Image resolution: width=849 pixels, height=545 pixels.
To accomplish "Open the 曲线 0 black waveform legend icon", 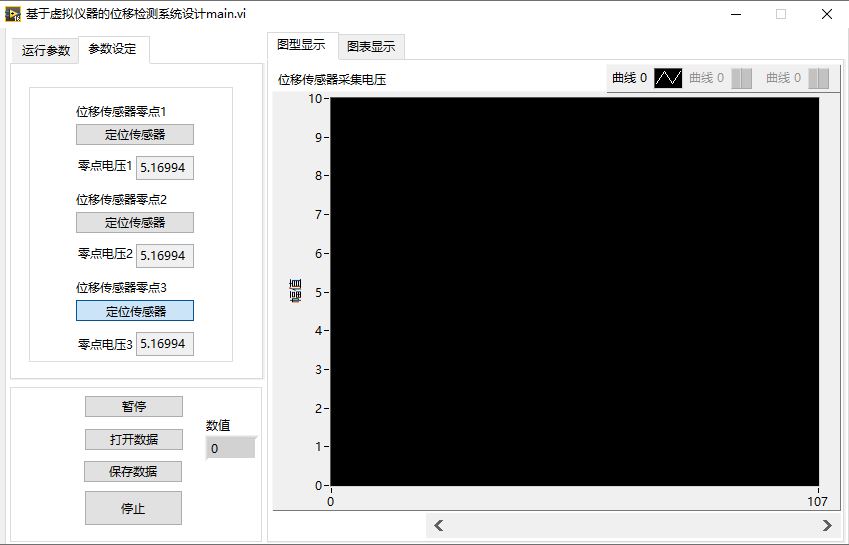I will 668,78.
